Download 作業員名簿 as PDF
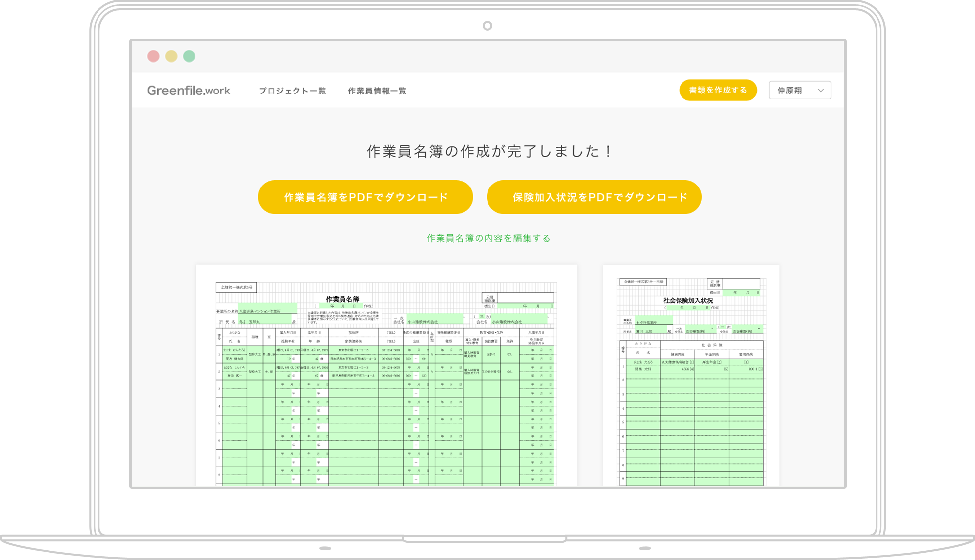This screenshot has height=560, width=975. click(365, 196)
